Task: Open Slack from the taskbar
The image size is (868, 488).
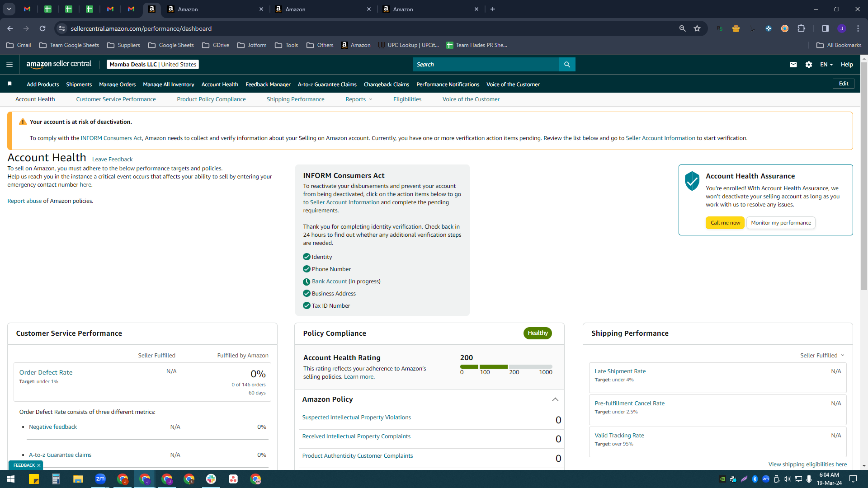Action: click(211, 479)
